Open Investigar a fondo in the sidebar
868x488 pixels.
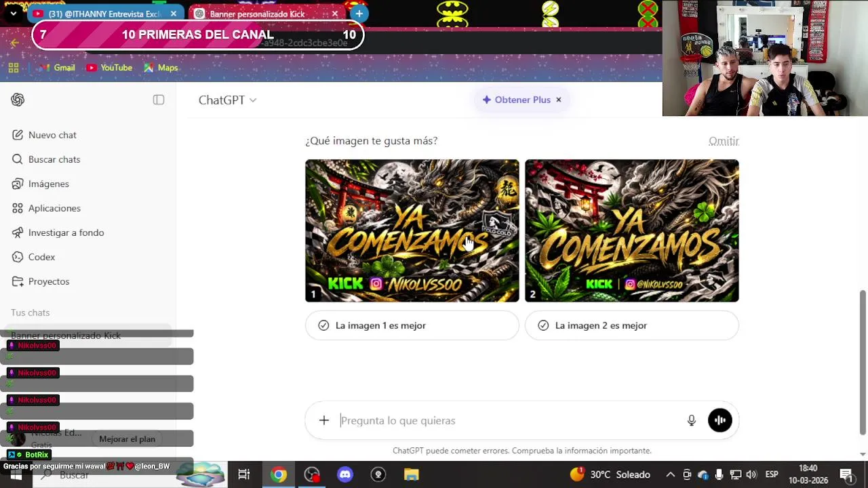click(88, 232)
